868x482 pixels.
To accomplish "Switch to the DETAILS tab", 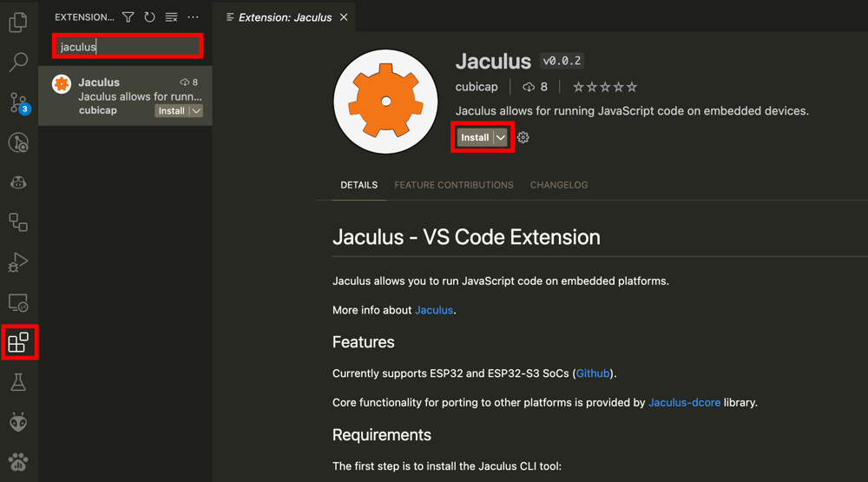I will point(358,185).
